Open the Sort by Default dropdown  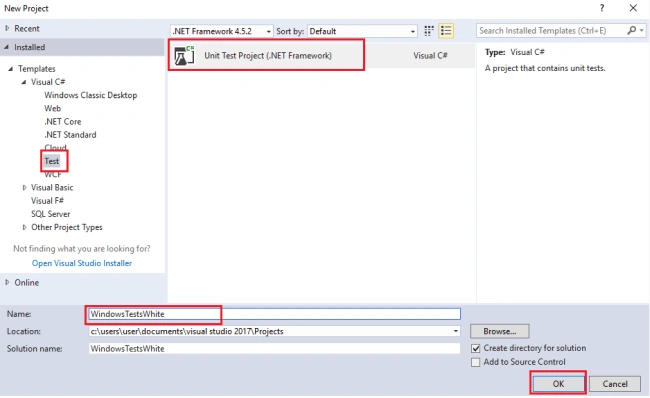[x=361, y=31]
